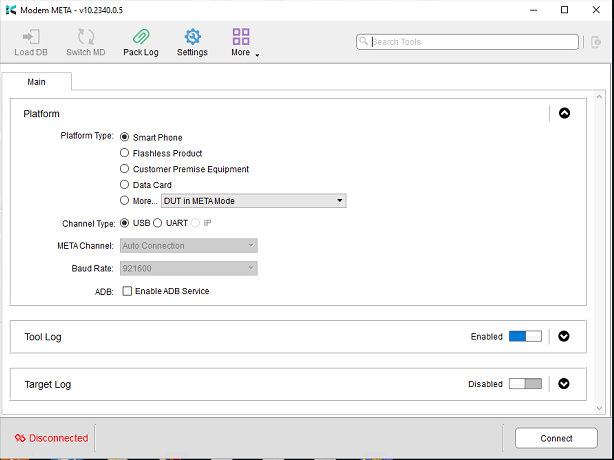The width and height of the screenshot is (614, 460).
Task: Toggle the Tool Log Enabled switch
Action: (525, 336)
